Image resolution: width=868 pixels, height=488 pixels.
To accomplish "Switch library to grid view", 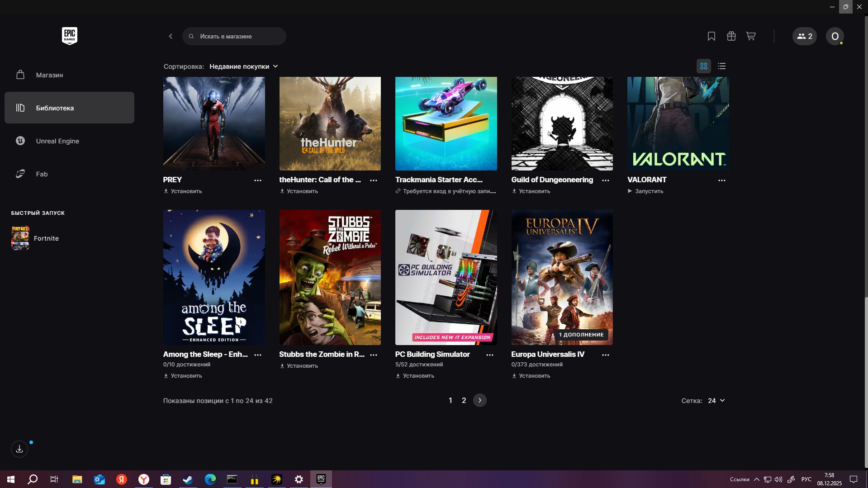I will 703,66.
